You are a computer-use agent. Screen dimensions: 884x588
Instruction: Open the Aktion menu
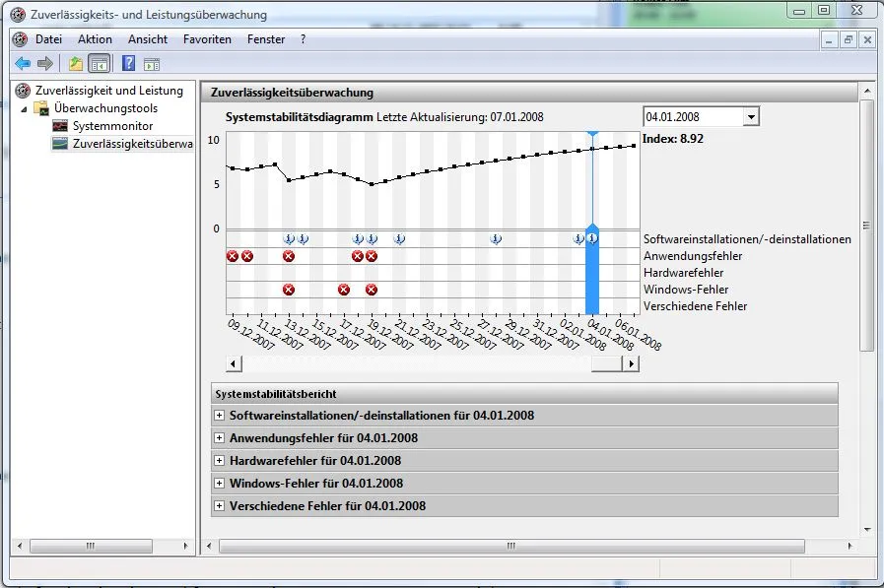pyautogui.click(x=95, y=39)
